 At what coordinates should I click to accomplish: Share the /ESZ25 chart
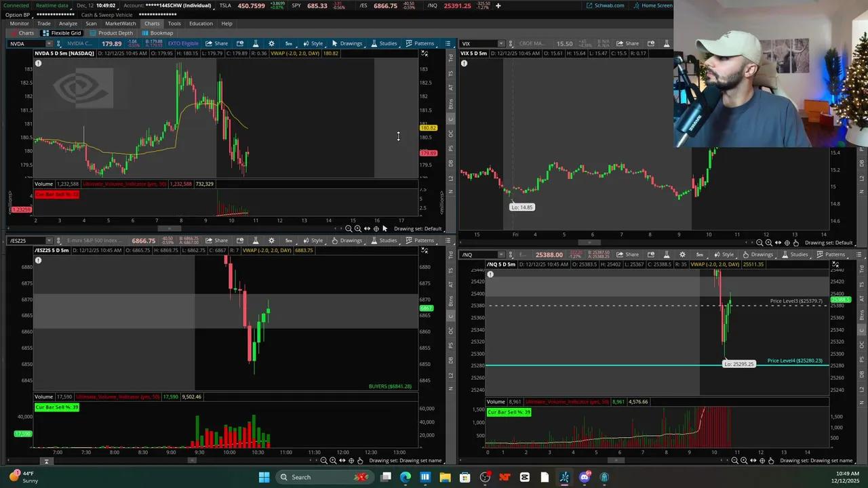pyautogui.click(x=217, y=241)
